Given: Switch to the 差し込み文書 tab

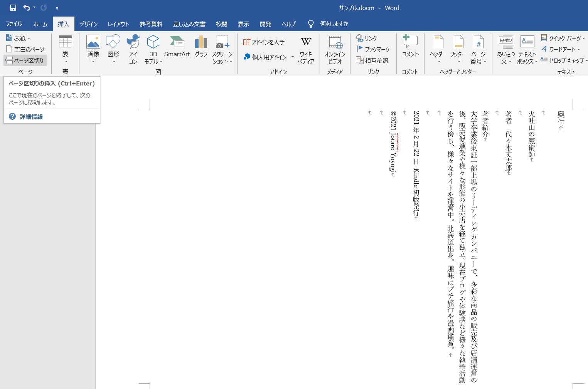Looking at the screenshot, I should (x=189, y=23).
